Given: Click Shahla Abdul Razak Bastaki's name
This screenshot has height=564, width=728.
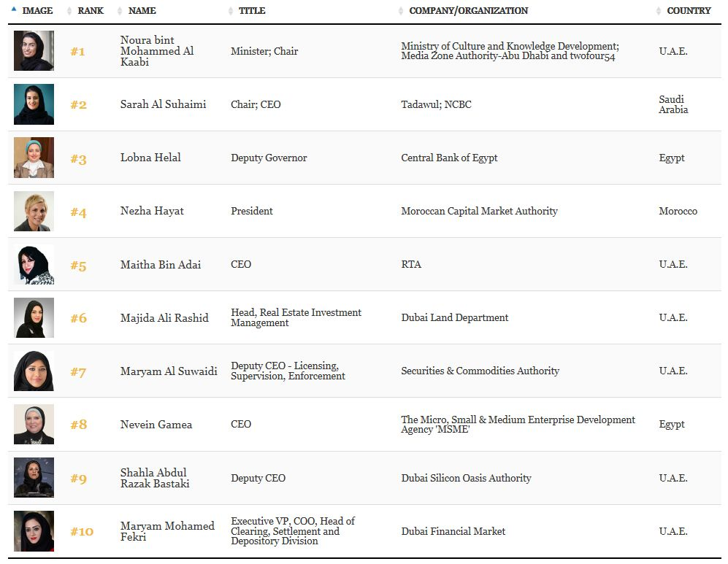Looking at the screenshot, I should coord(155,478).
